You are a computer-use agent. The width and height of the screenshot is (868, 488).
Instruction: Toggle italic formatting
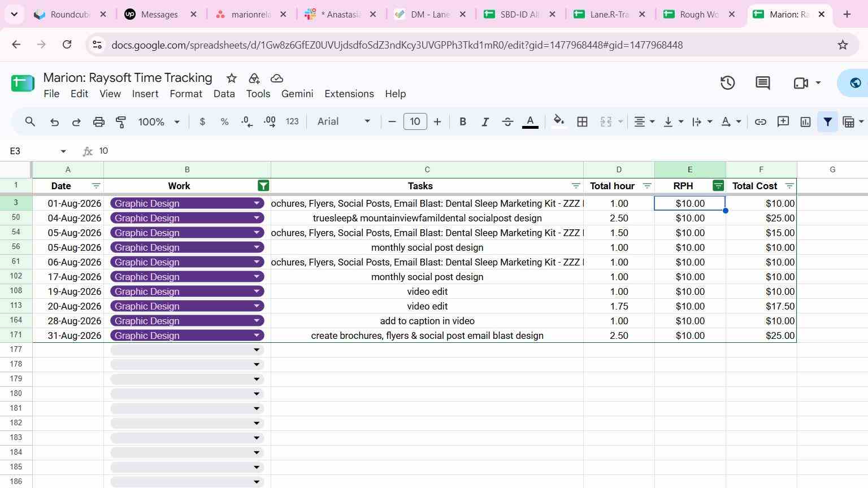coord(485,121)
